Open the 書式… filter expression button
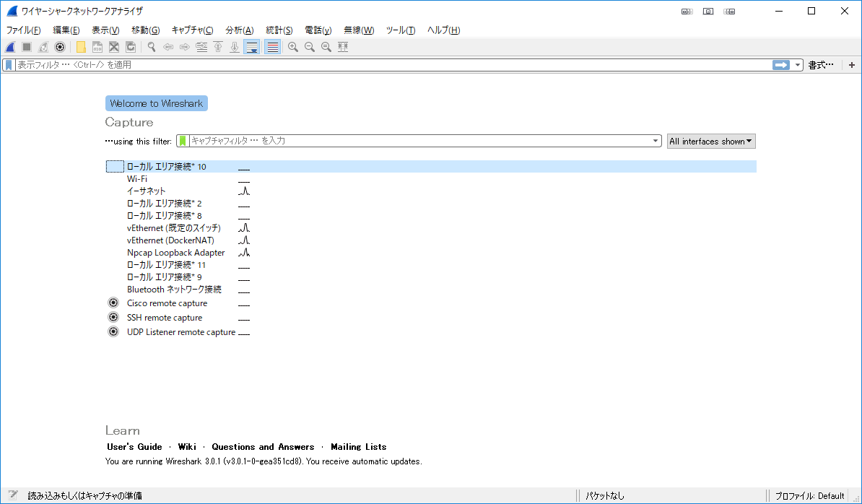The height and width of the screenshot is (504, 862). click(821, 65)
